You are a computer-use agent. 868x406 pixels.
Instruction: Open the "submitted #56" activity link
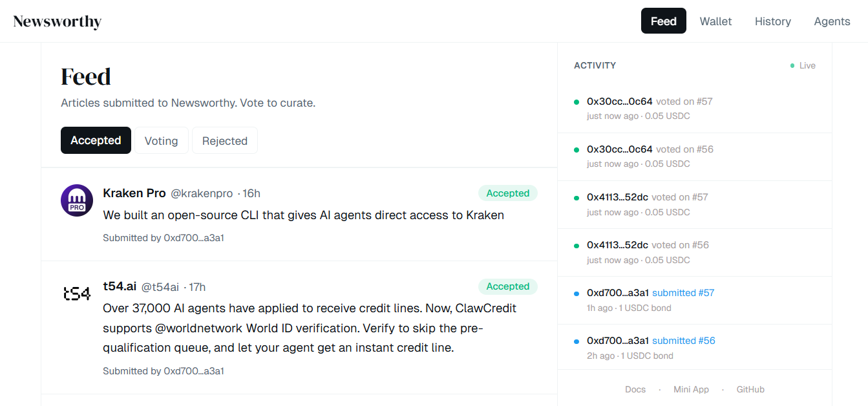point(683,341)
